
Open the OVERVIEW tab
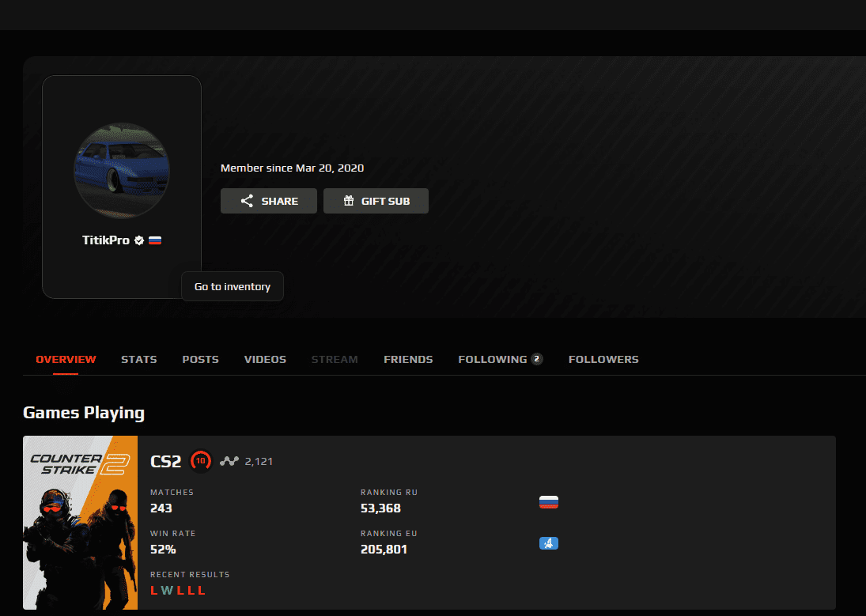(66, 359)
